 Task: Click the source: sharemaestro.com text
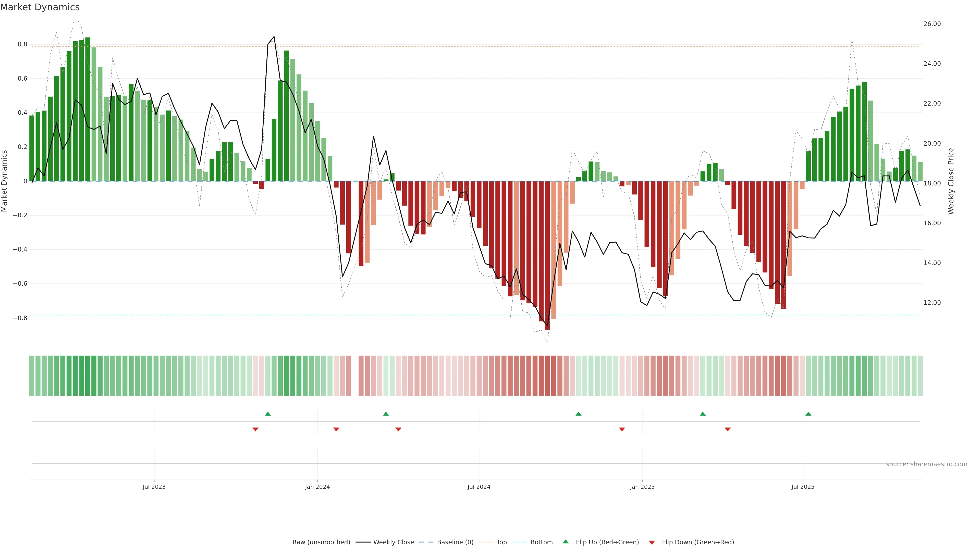coord(926,464)
